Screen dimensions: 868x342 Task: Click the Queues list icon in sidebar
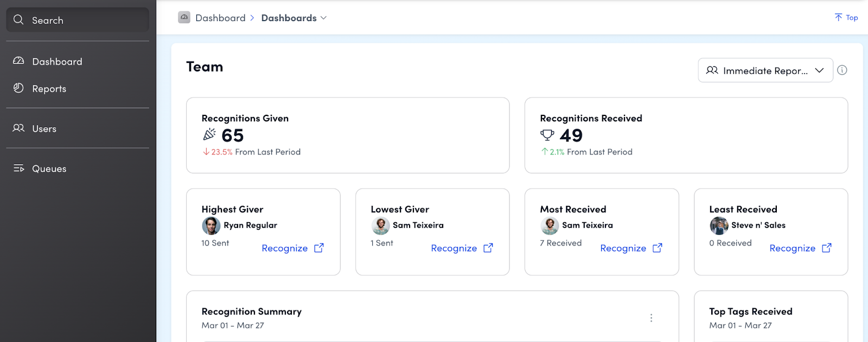pyautogui.click(x=18, y=169)
